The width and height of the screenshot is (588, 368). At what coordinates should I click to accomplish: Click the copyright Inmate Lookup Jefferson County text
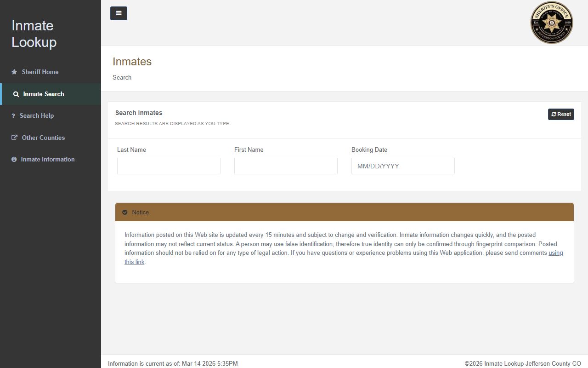click(x=523, y=363)
